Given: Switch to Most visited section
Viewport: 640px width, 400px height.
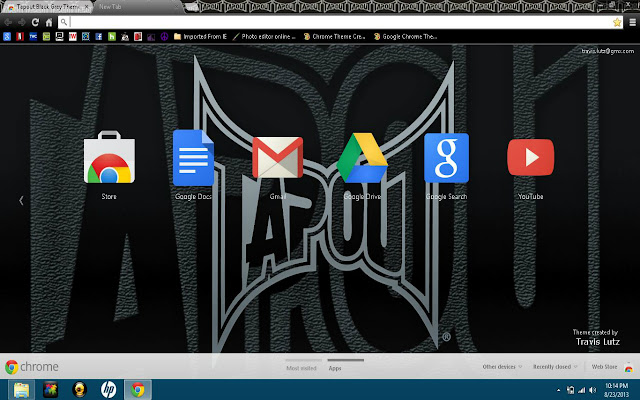Looking at the screenshot, I should (301, 368).
